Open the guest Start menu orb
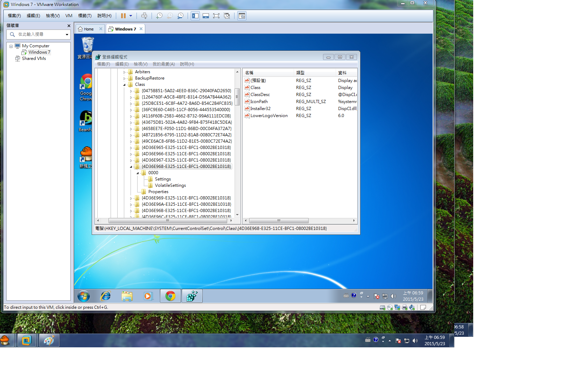Screen dimensions: 588x368 point(84,296)
